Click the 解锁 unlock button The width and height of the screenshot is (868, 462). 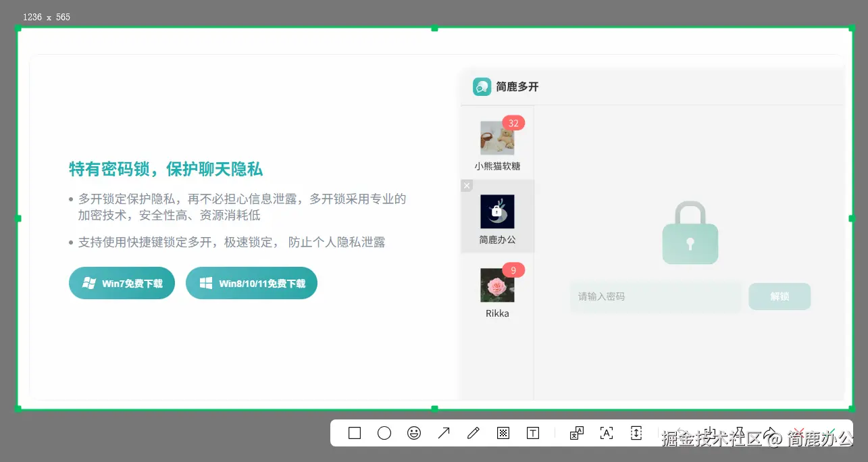pos(780,296)
